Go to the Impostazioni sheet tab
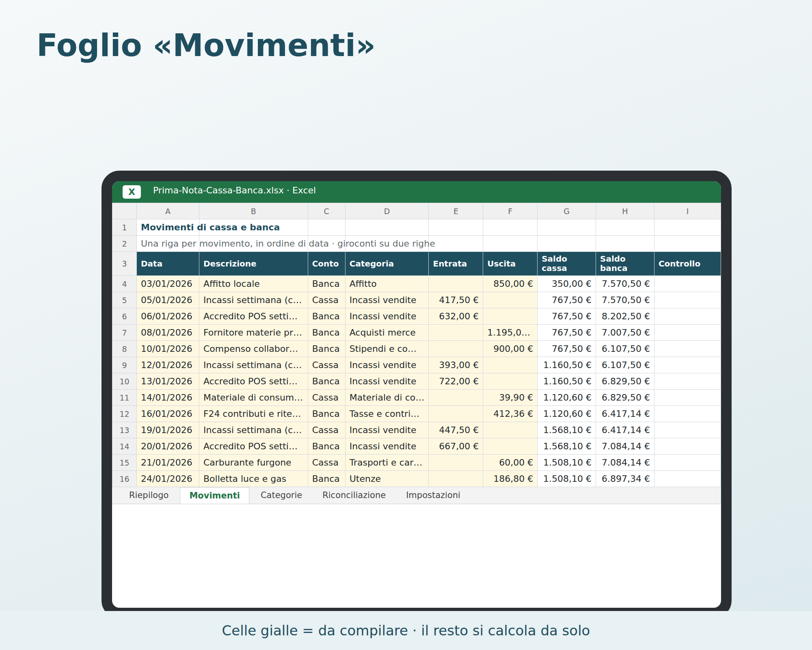The width and height of the screenshot is (812, 650). coord(433,495)
